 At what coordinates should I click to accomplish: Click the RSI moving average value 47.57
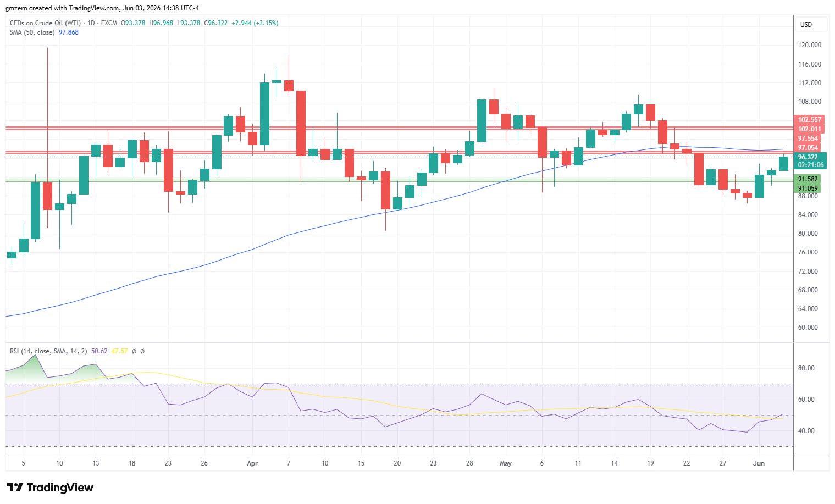120,351
